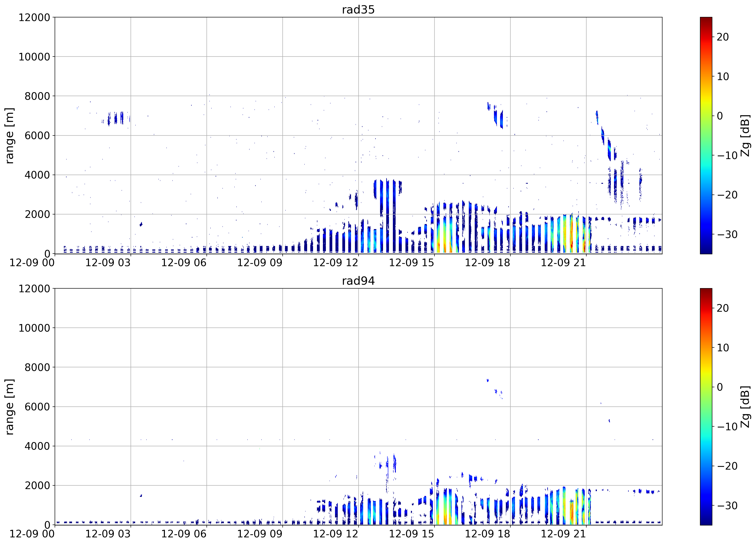Select the "−10" tick on rad94 colorbar
This screenshot has height=544, width=756.
point(727,427)
